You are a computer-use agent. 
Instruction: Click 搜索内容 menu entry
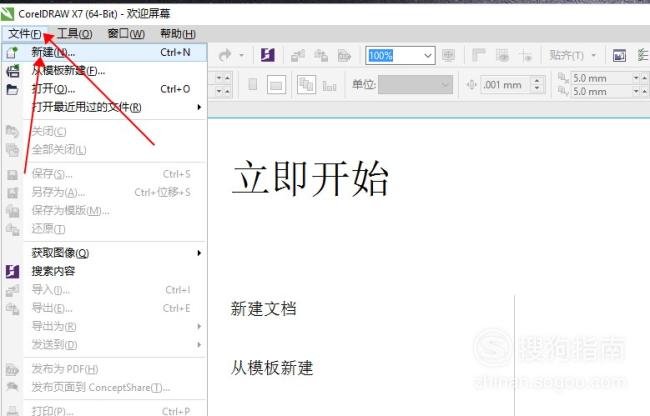click(x=104, y=271)
